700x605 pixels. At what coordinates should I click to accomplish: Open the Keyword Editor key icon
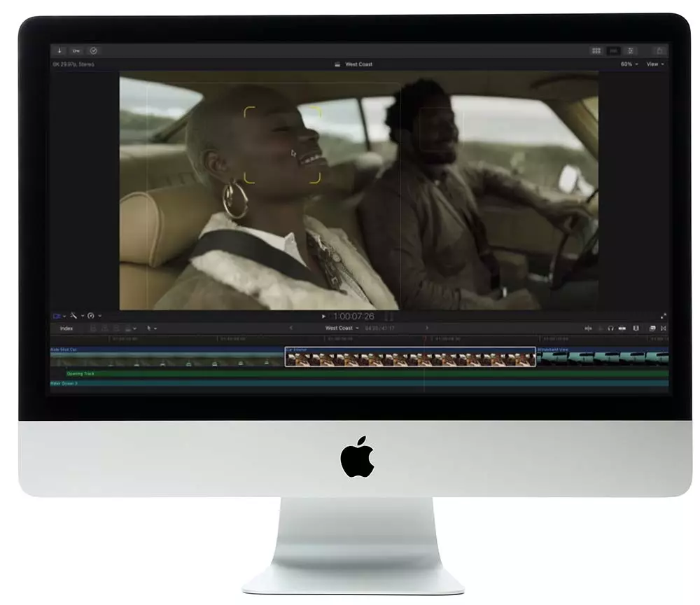[76, 50]
